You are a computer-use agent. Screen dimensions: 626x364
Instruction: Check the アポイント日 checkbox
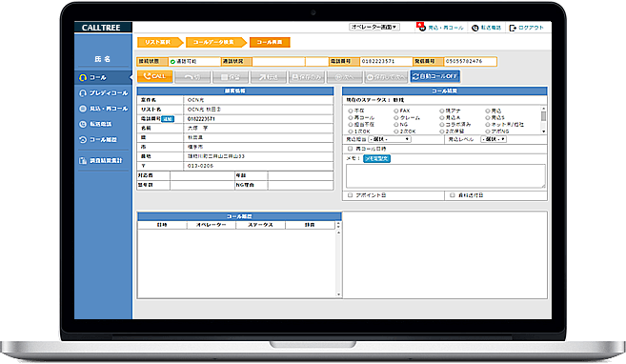350,195
